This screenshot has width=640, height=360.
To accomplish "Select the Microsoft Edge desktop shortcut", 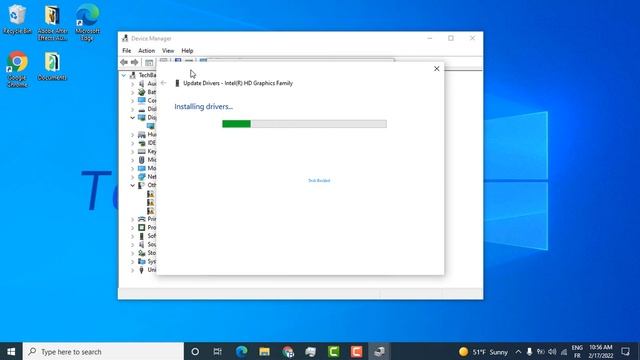I will click(x=87, y=22).
